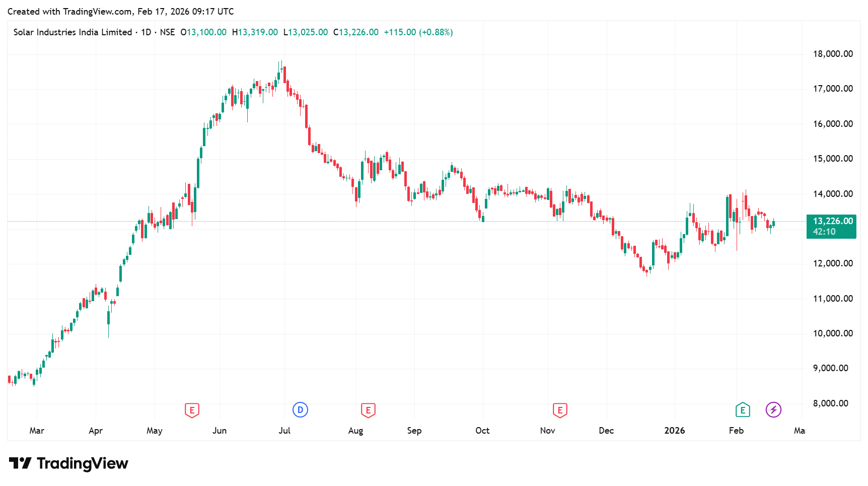This screenshot has width=868, height=486.
Task: Click the TradingView logo icon at bottom left
Action: [20, 463]
